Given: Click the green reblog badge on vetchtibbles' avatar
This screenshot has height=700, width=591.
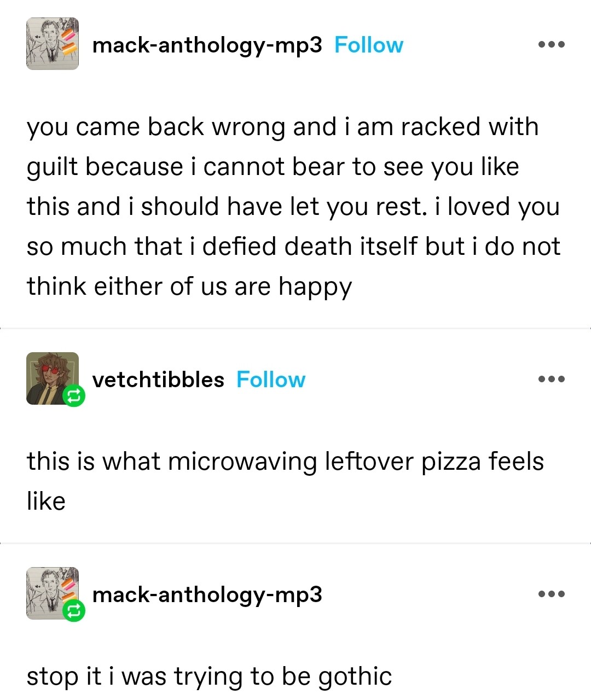Looking at the screenshot, I should 74,396.
